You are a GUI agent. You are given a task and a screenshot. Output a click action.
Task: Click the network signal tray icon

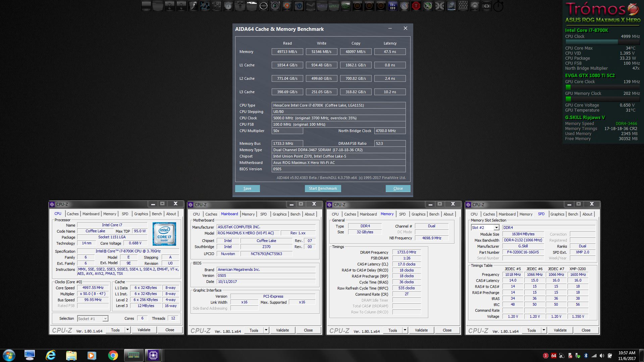[x=594, y=356]
